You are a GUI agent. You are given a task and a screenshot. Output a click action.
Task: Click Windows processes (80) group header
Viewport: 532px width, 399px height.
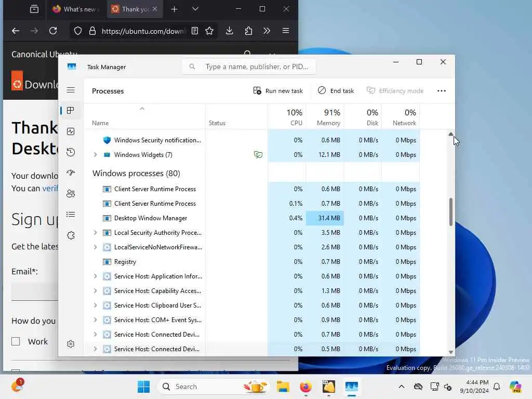point(136,174)
